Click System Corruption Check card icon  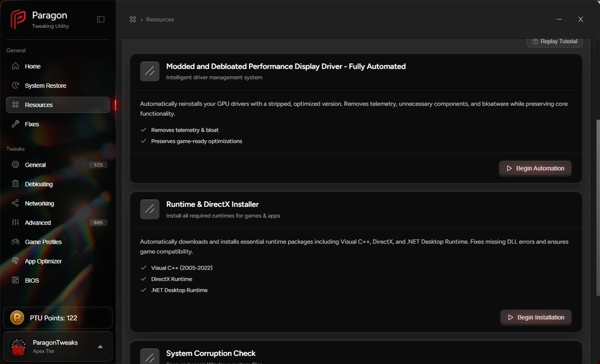tap(149, 357)
